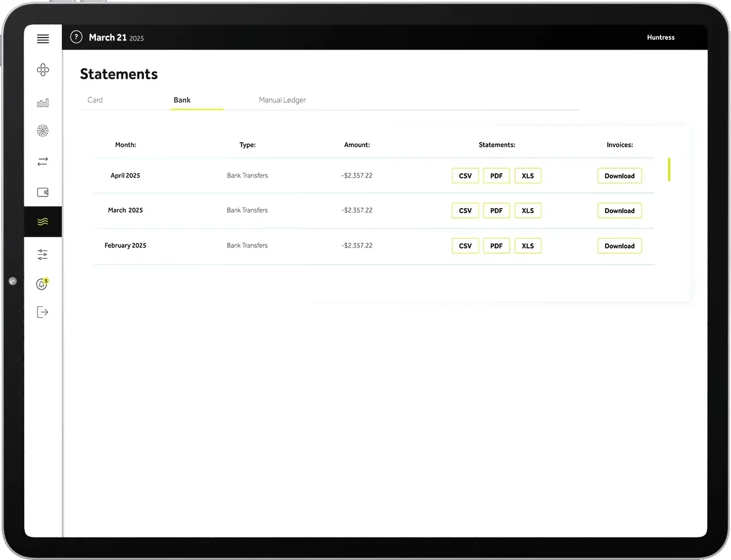Viewport: 731px width, 560px height.
Task: Open the bar chart analytics icon
Action: tap(43, 103)
